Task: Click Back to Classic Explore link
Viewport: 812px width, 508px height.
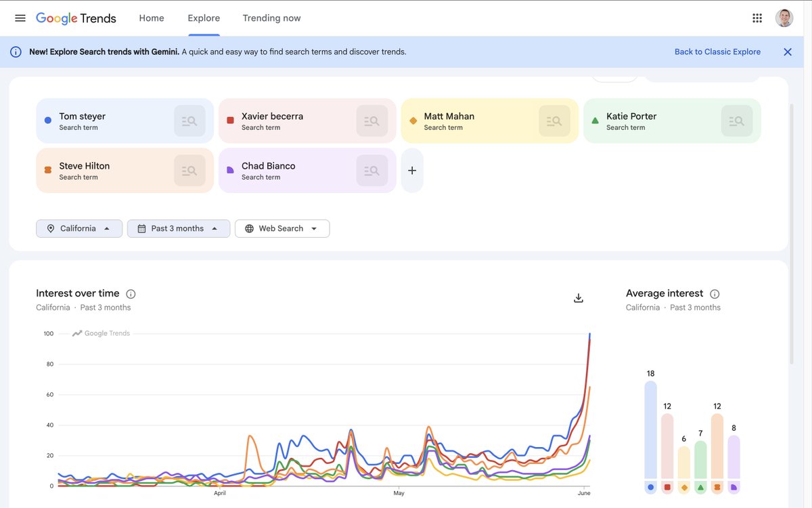Action: coord(717,52)
